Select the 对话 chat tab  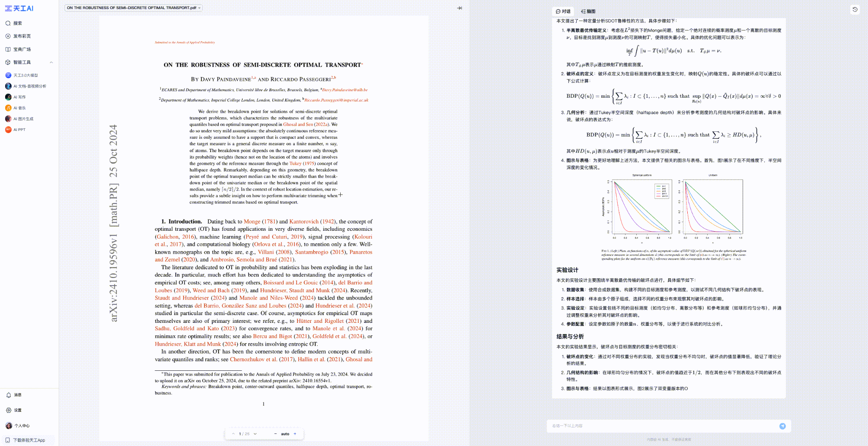pyautogui.click(x=563, y=11)
